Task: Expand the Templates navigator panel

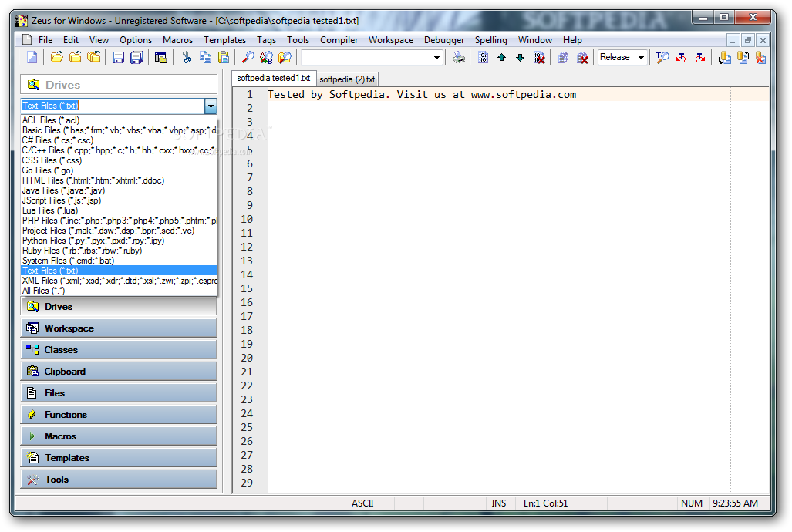Action: pyautogui.click(x=119, y=458)
